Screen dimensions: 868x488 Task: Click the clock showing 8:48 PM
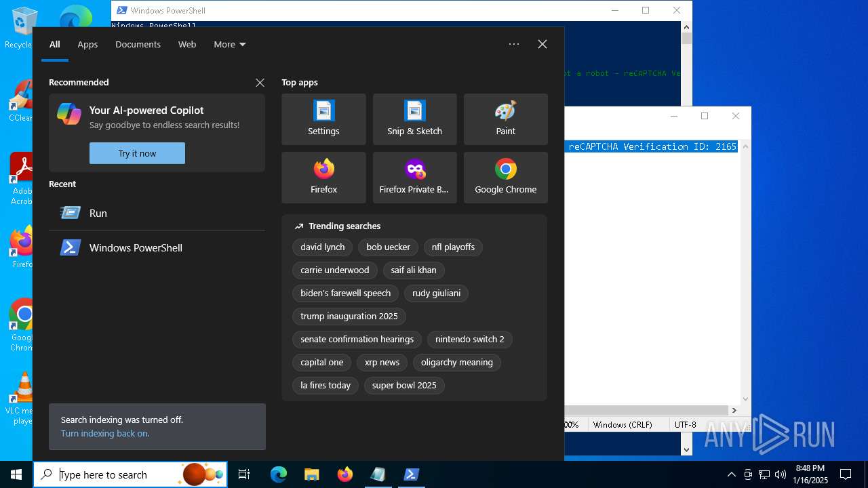point(811,474)
